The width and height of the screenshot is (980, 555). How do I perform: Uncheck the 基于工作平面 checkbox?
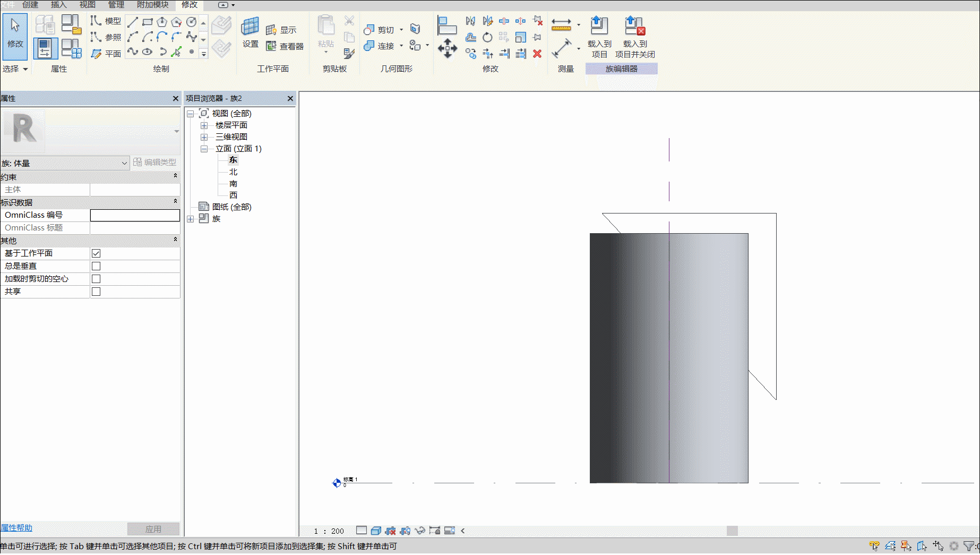(x=96, y=253)
